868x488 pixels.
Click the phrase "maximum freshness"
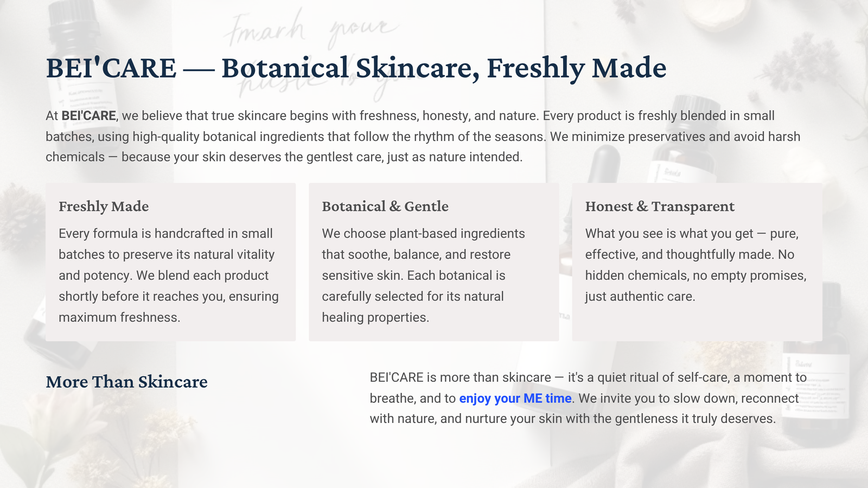click(x=119, y=318)
